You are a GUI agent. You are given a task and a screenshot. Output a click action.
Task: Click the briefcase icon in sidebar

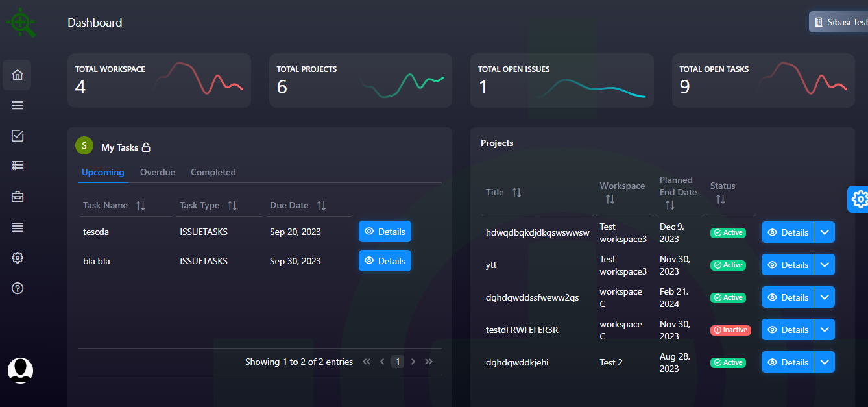coord(18,197)
